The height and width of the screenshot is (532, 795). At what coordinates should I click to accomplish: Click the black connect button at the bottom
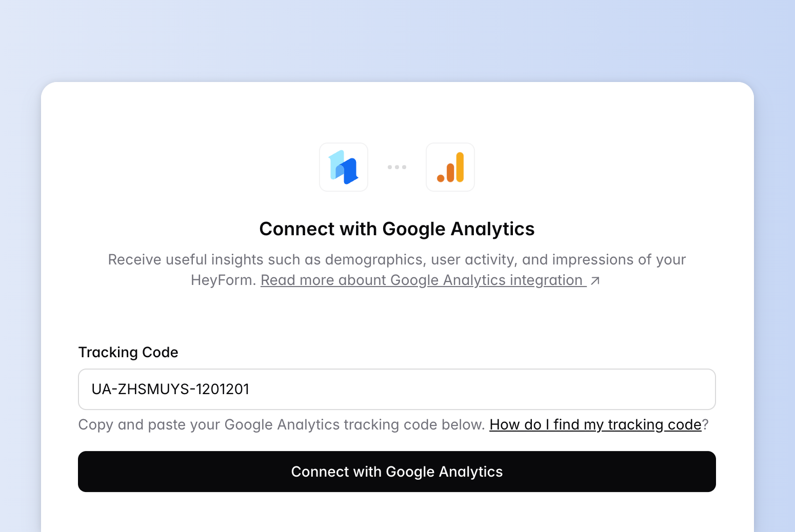coord(397,472)
